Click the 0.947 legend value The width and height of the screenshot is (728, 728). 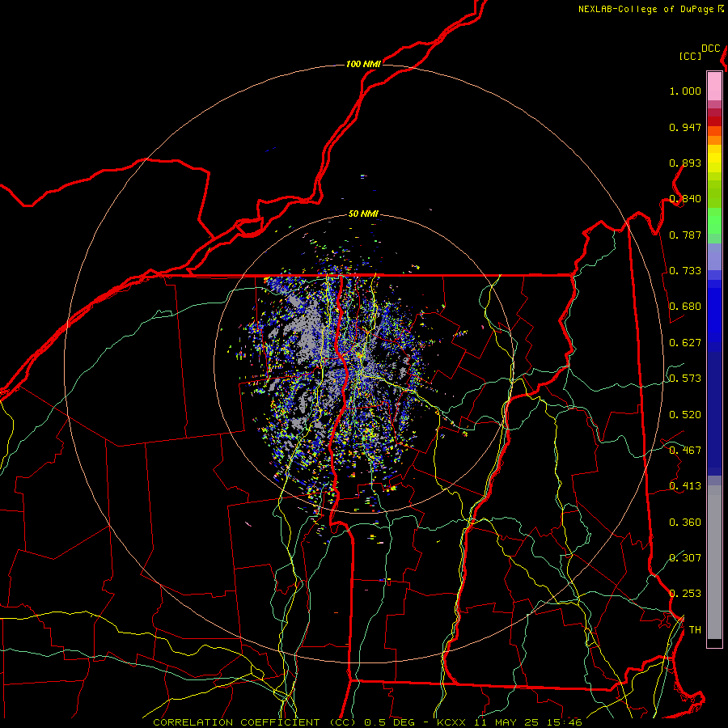tap(685, 127)
